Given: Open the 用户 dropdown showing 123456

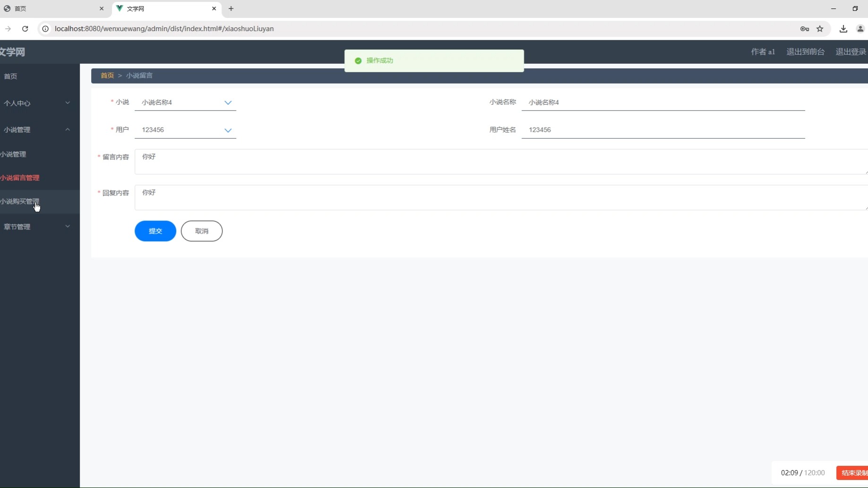Looking at the screenshot, I should click(185, 130).
